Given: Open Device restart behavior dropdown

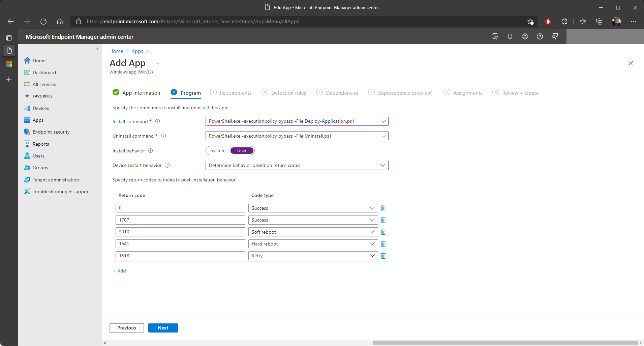Looking at the screenshot, I should 297,166.
